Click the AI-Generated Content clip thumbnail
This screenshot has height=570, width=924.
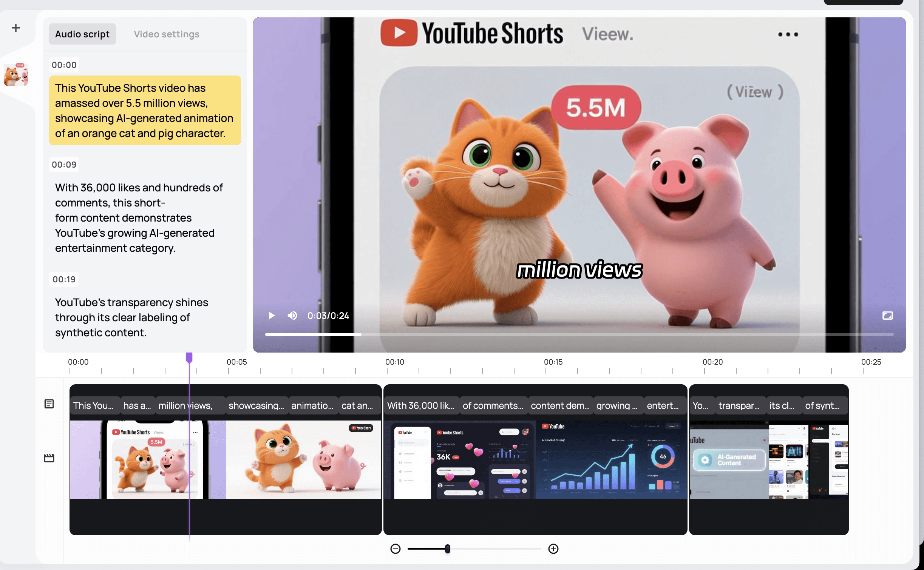click(x=729, y=460)
